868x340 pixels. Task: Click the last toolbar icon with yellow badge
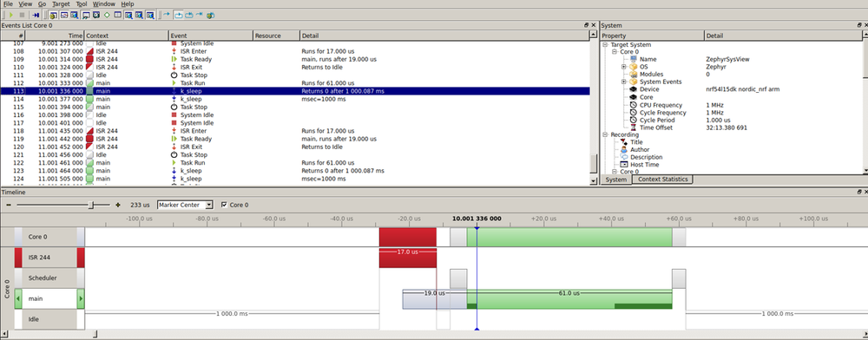pos(210,15)
